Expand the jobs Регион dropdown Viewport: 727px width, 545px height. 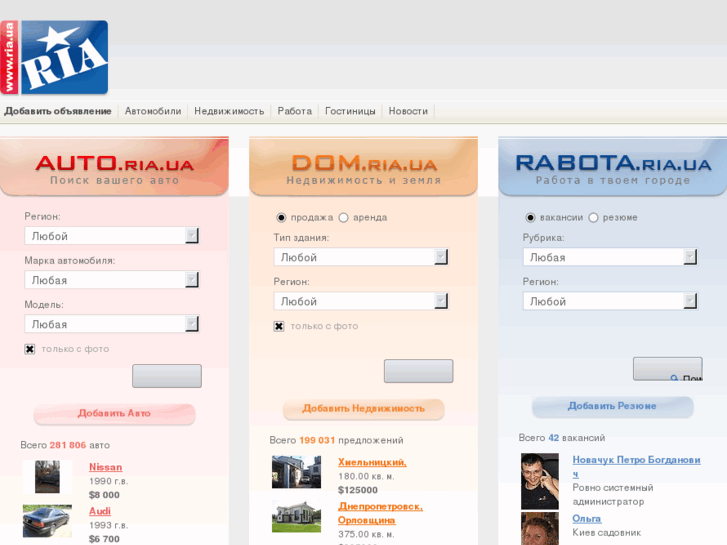tap(610, 301)
